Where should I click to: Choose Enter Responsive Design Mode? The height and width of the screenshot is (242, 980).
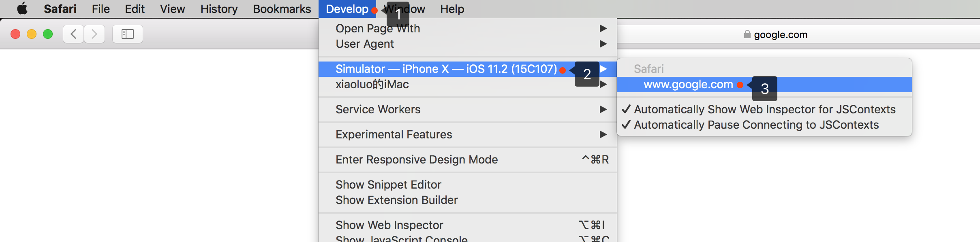pos(417,159)
